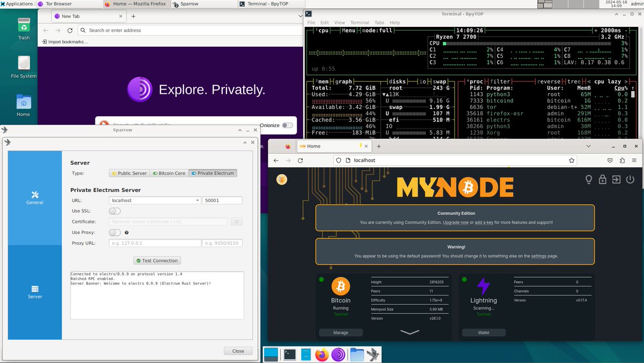Open the file manager folder in dock
The width and height of the screenshot is (644, 363).
click(x=356, y=354)
